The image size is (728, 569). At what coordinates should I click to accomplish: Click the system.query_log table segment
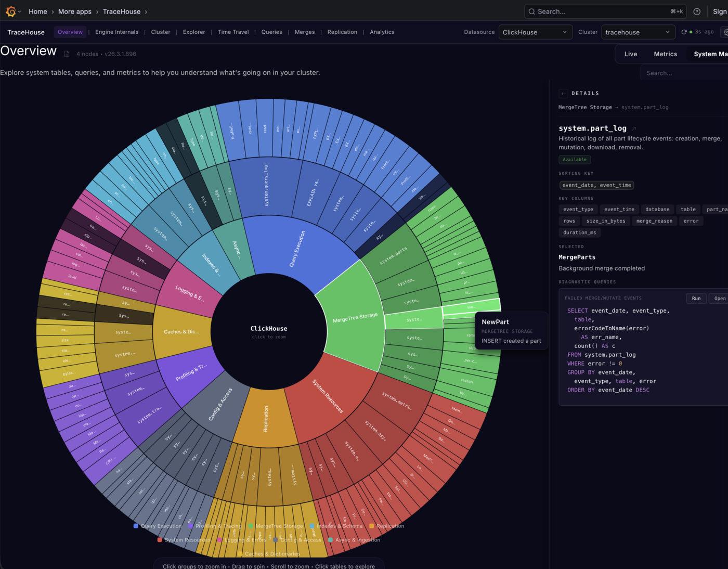(x=266, y=186)
